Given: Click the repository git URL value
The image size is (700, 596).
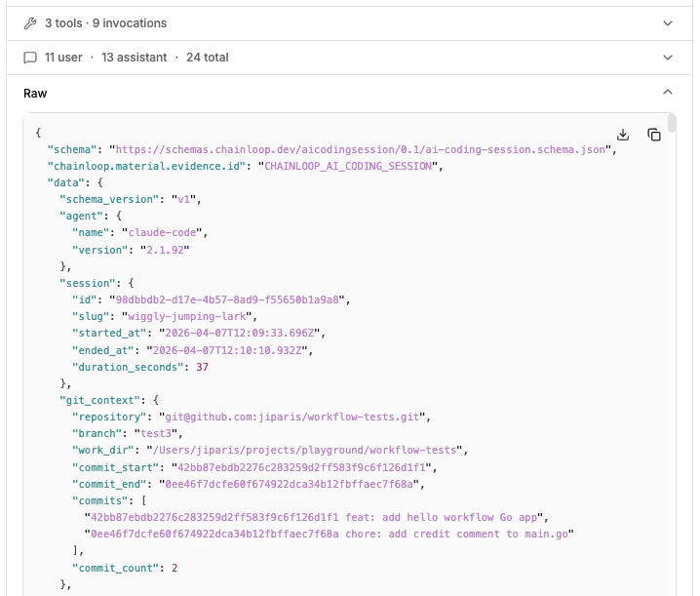Looking at the screenshot, I should pos(292,417).
